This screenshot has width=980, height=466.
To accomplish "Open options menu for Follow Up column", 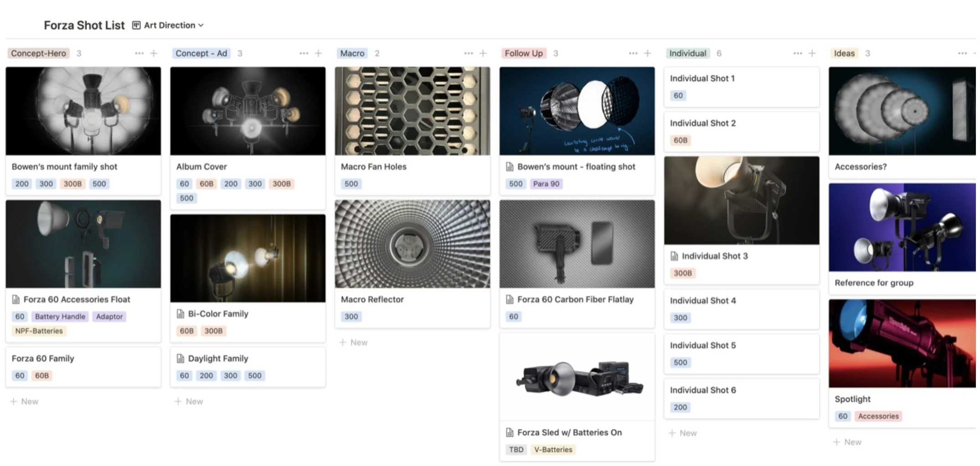I will point(633,53).
